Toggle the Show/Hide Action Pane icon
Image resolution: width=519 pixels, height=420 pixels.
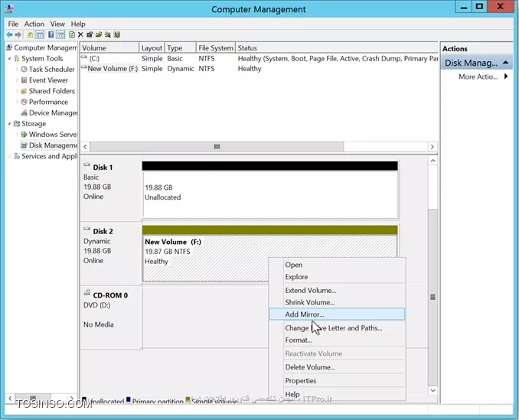(x=60, y=34)
